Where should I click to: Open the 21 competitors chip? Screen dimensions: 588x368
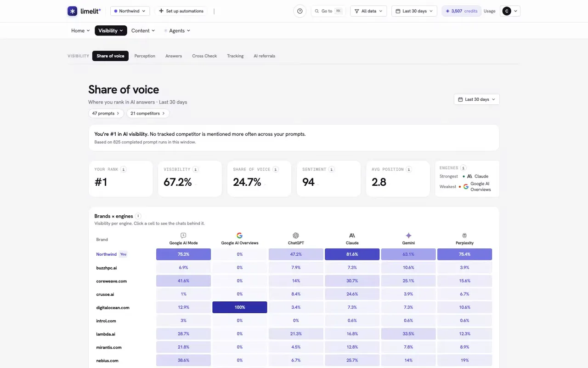click(x=148, y=113)
